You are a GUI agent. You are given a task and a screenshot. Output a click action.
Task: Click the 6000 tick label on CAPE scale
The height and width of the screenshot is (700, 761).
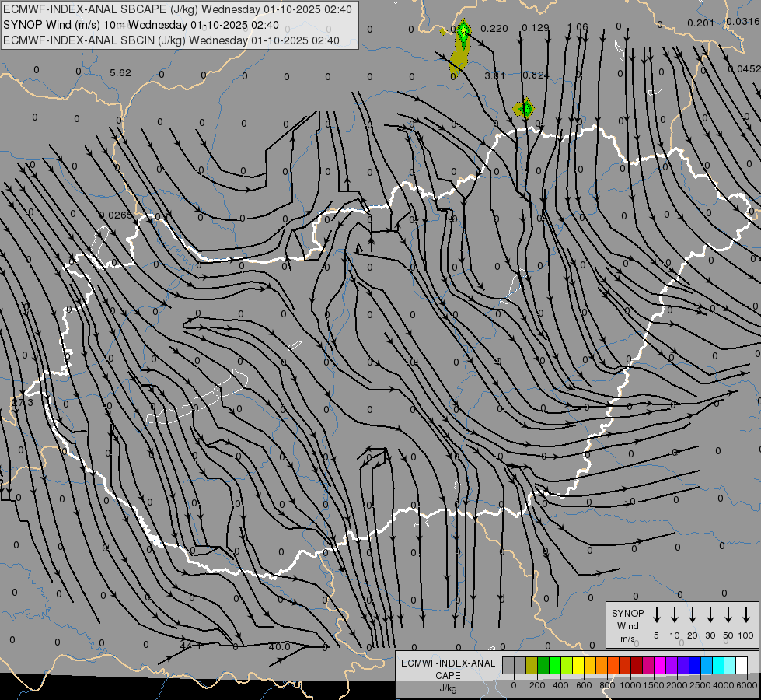pyautogui.click(x=748, y=685)
